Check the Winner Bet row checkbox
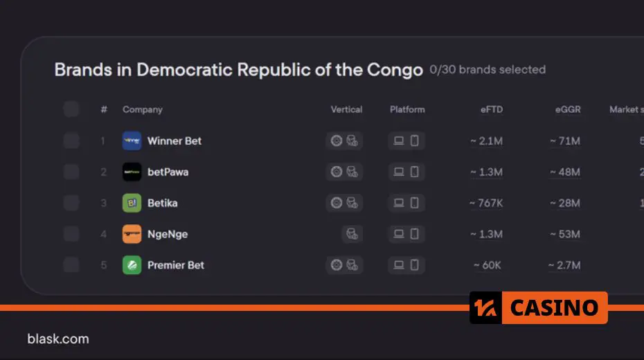 [x=71, y=141]
